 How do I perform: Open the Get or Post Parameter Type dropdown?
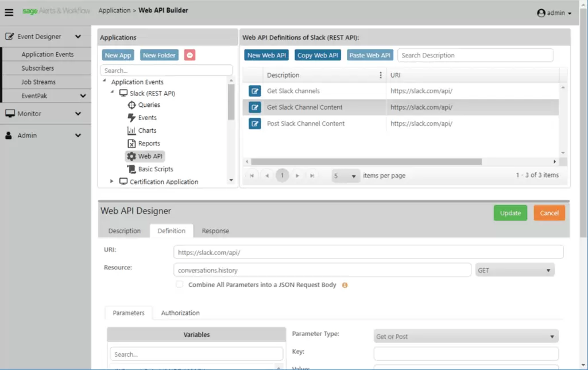click(x=465, y=336)
